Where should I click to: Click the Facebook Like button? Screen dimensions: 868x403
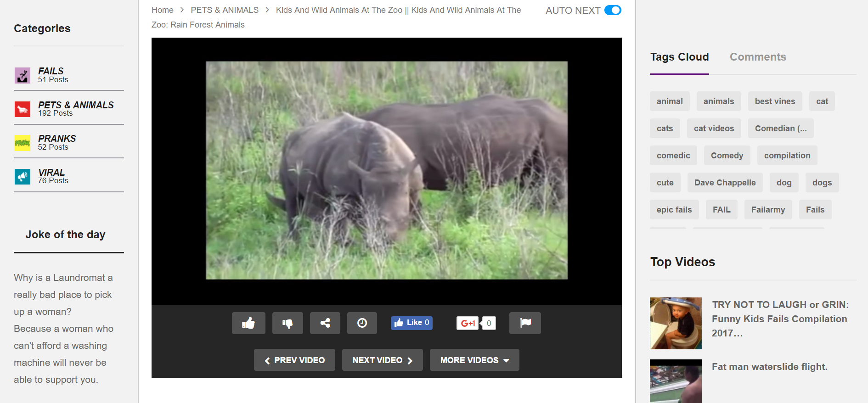tap(411, 323)
